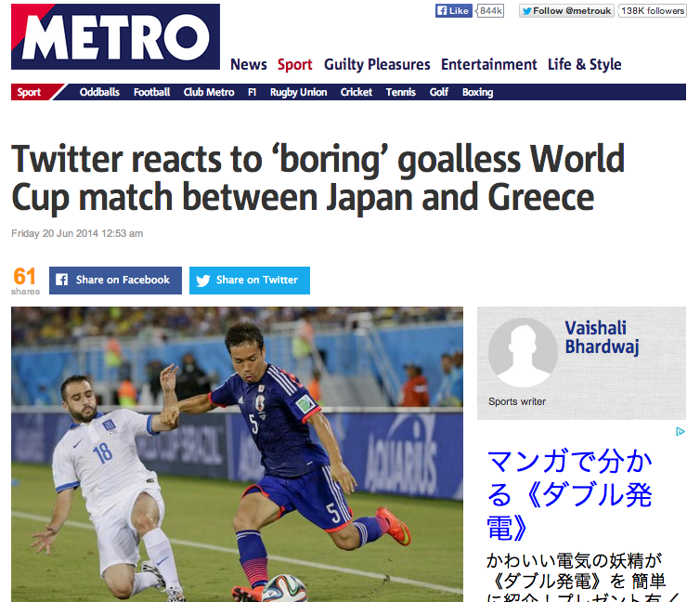Viewport: 700px width, 602px height.
Task: Open the Rugby Union subsection
Action: (298, 92)
